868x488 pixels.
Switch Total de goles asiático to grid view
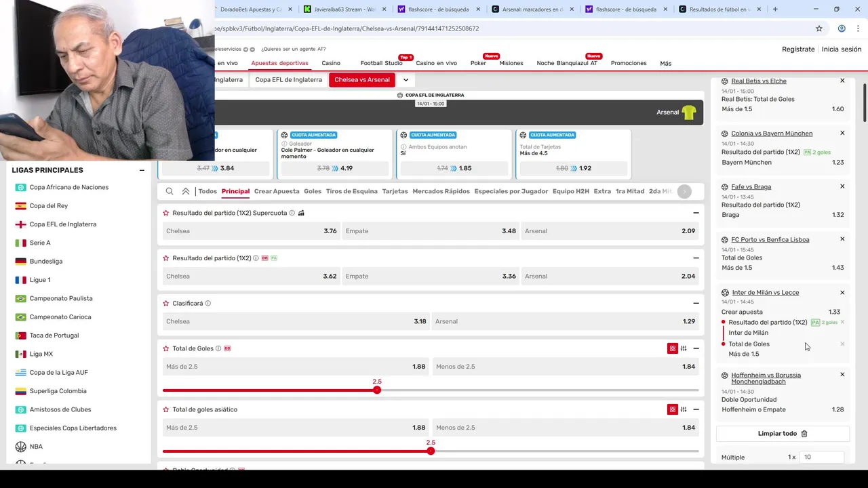(x=673, y=409)
